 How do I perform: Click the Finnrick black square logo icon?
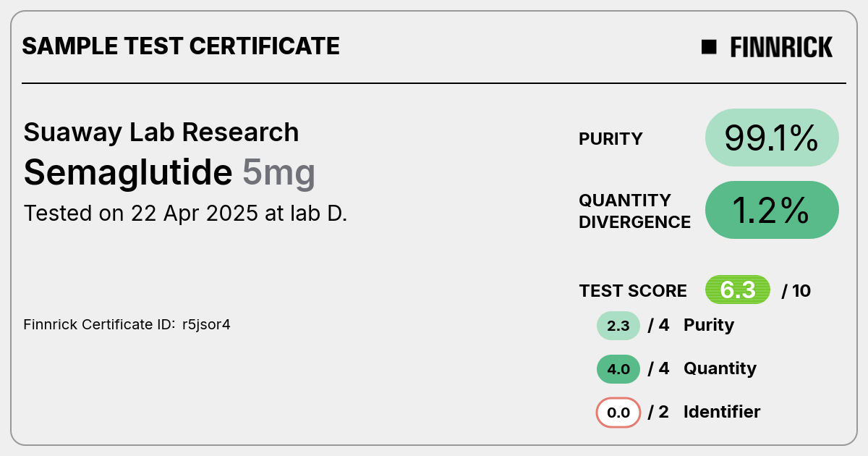pos(709,47)
